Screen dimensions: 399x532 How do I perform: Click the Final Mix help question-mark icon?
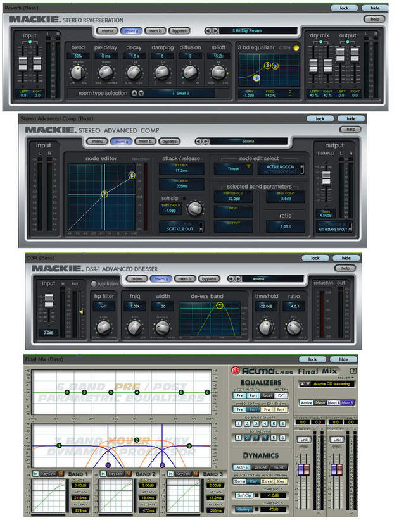353,371
